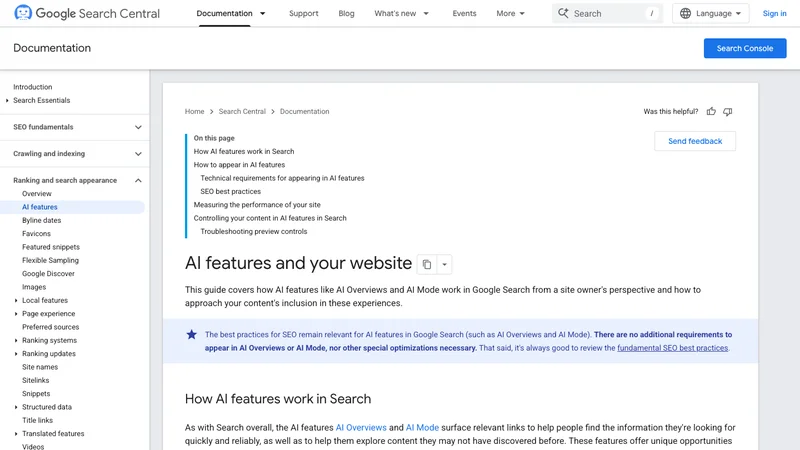This screenshot has width=800, height=450.
Task: Expand the Local features tree item
Action: [16, 301]
